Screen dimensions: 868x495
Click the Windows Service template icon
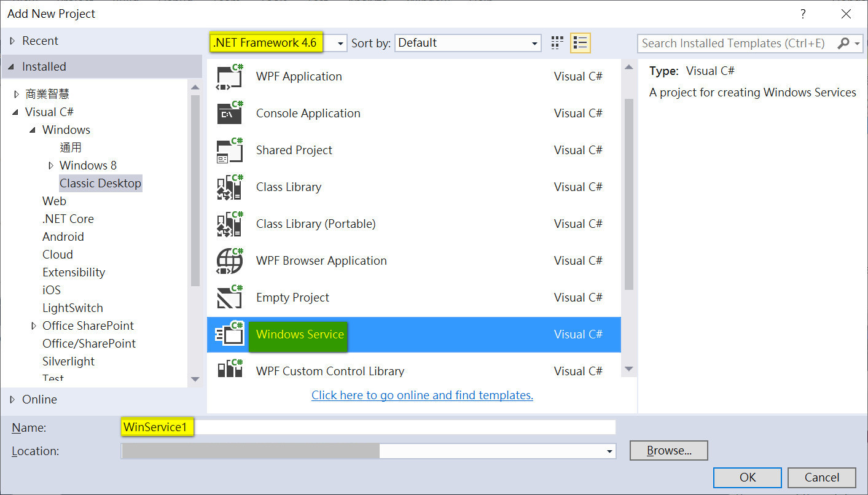230,335
